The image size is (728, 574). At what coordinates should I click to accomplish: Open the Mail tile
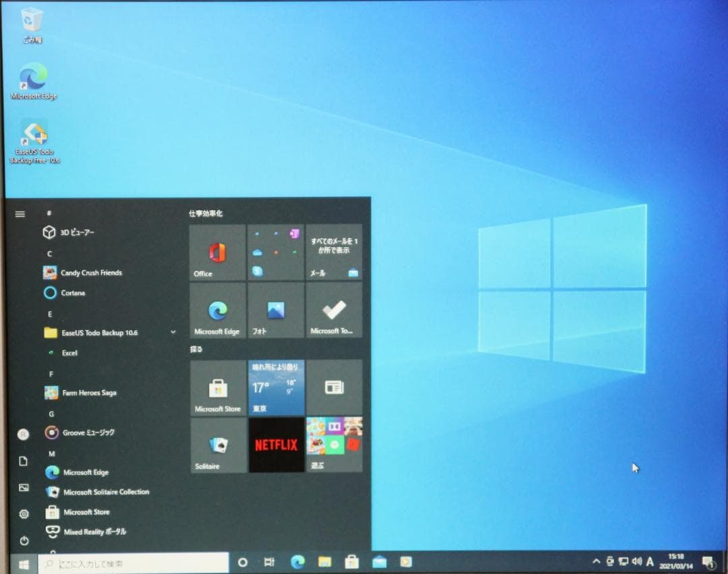click(334, 251)
